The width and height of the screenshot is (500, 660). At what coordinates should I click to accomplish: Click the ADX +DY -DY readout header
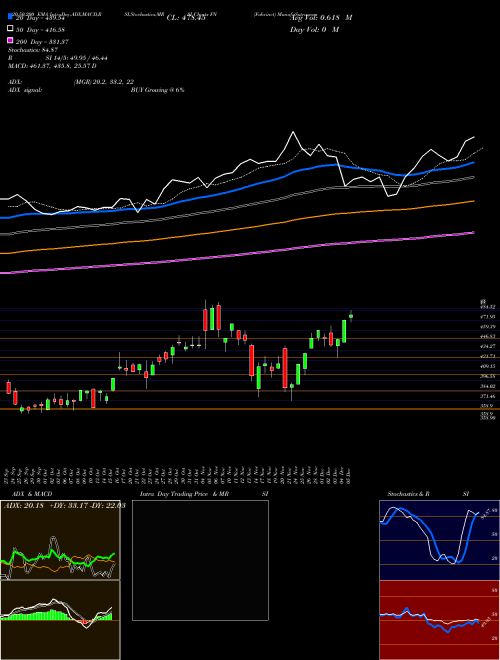point(64,505)
